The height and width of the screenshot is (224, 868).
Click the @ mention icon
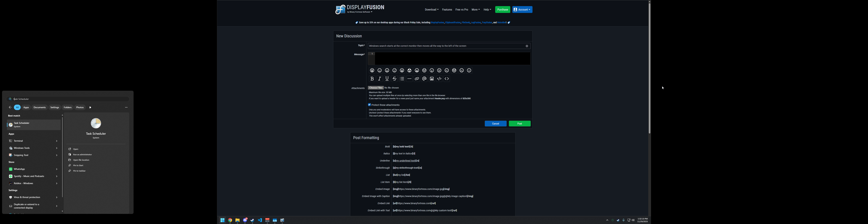pos(424,79)
